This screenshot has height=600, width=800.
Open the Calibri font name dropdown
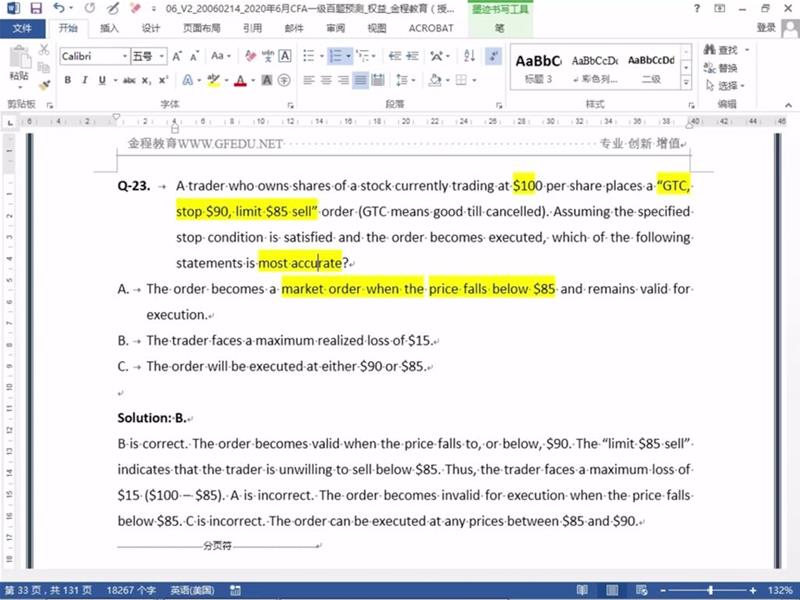[124, 56]
